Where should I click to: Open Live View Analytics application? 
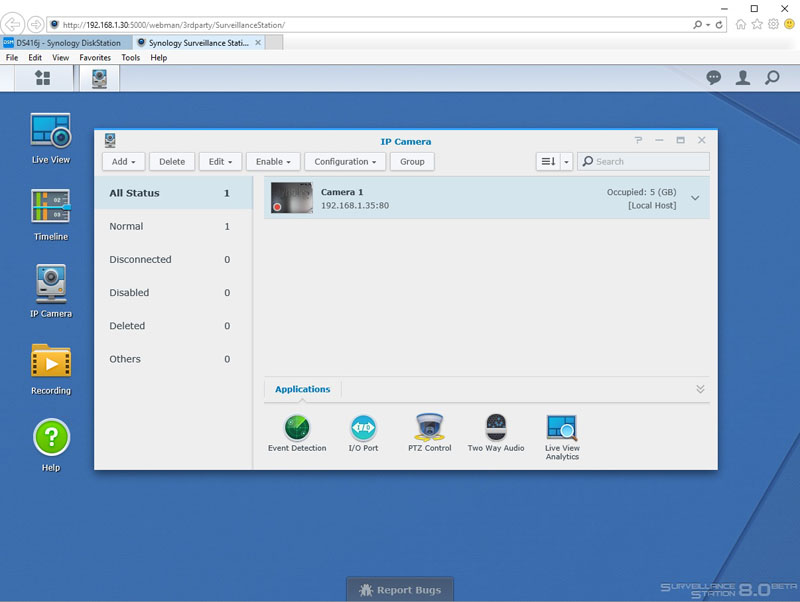(562, 428)
